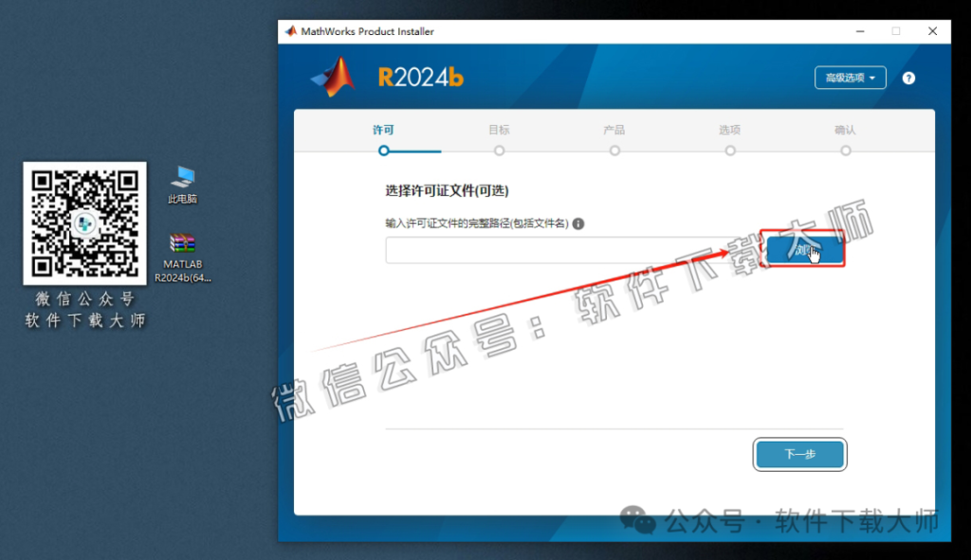Open the help question mark icon
The width and height of the screenshot is (971, 560).
[907, 78]
